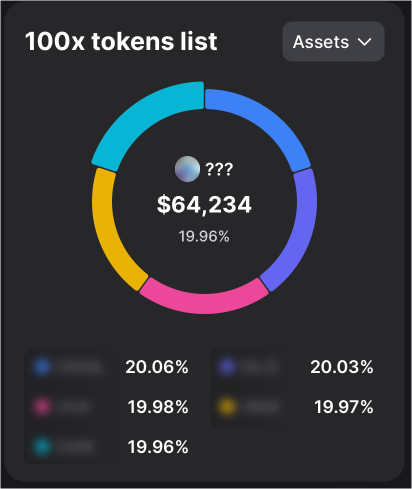Click the cyan legend dot
Image resolution: width=412 pixels, height=489 pixels.
(42, 446)
